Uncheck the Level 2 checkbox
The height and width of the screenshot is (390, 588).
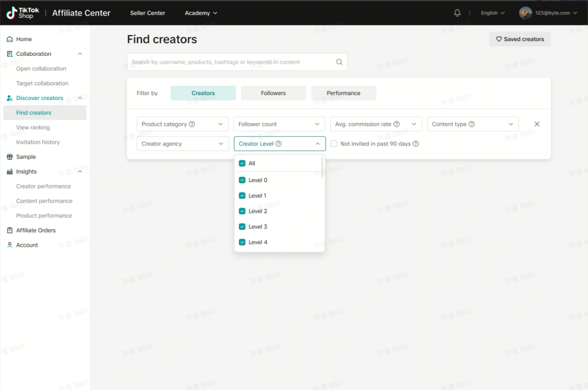tap(242, 211)
